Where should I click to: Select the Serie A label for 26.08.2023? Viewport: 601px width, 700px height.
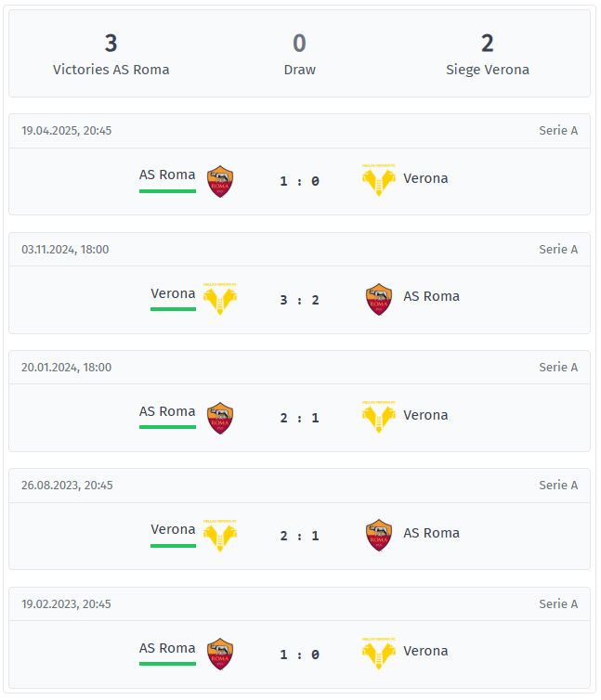[x=558, y=486]
